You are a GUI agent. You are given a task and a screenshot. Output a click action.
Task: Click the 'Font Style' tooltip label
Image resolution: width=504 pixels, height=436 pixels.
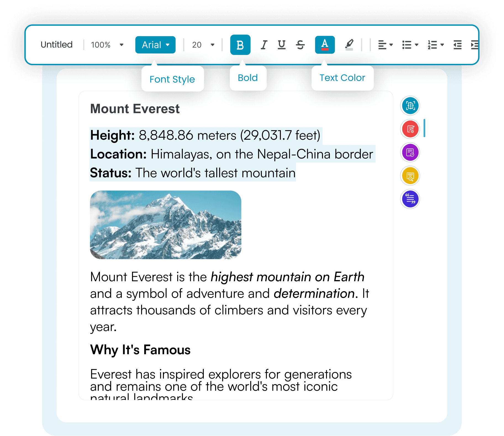click(172, 79)
